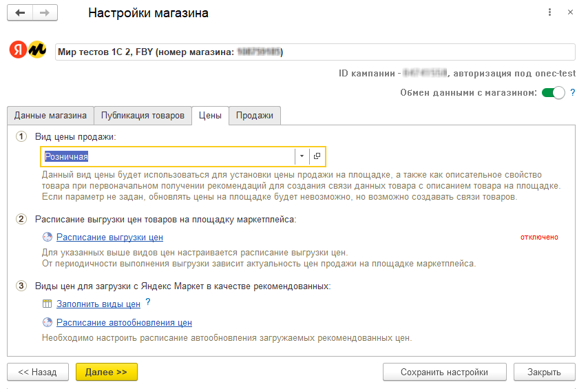588x389 pixels.
Task: Click the back navigation arrow icon
Action: point(20,13)
